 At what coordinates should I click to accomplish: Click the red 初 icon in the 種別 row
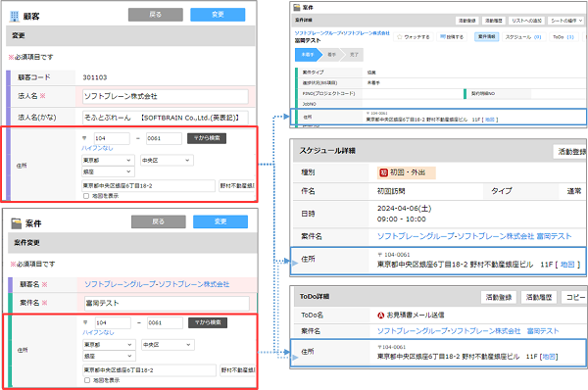[x=383, y=172]
